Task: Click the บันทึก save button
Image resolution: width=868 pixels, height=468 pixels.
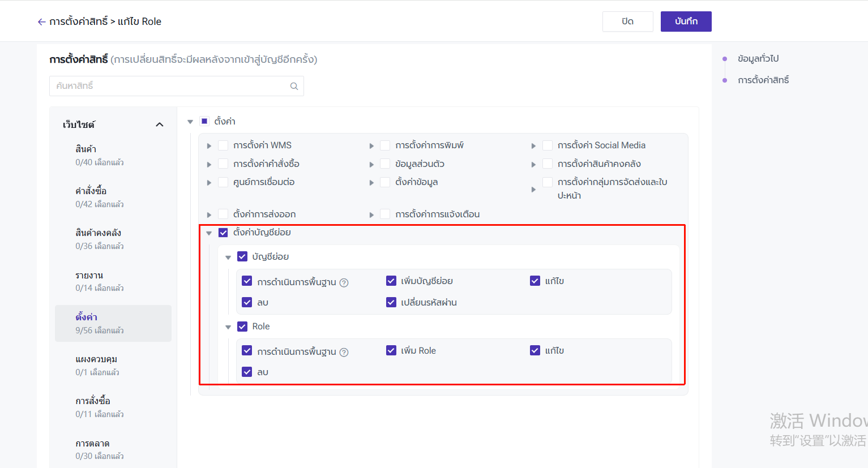Action: pyautogui.click(x=686, y=22)
